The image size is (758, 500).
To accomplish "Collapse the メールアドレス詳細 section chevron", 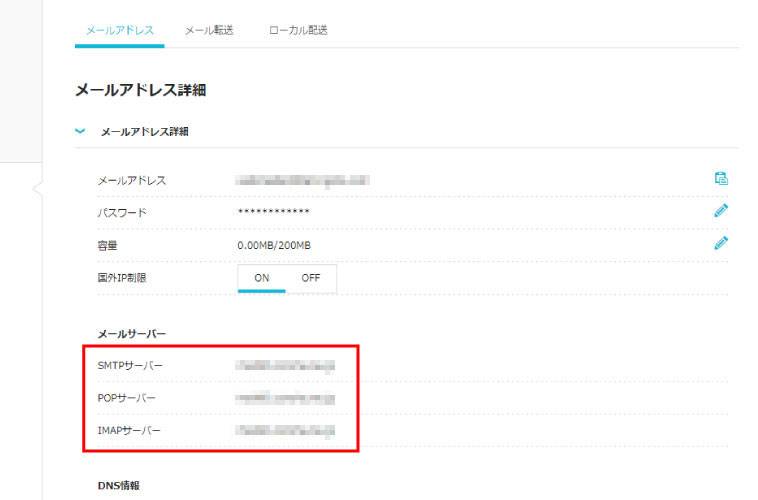I will point(80,131).
